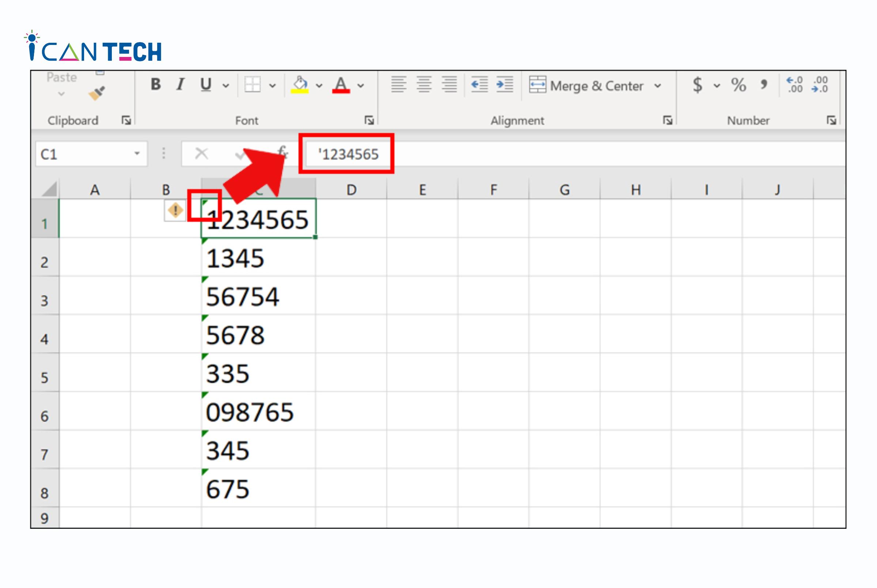Select row 7 header
The image size is (877, 588).
[x=45, y=449]
